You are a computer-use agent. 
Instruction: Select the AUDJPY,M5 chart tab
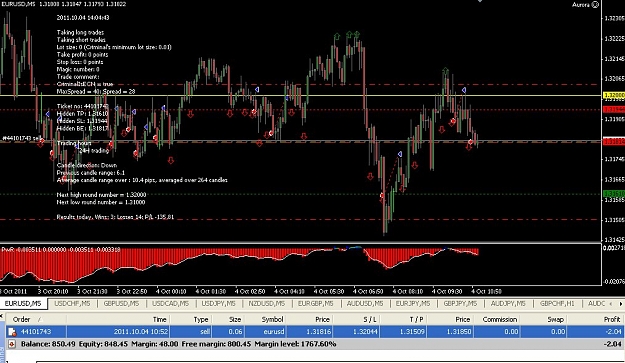(508, 304)
